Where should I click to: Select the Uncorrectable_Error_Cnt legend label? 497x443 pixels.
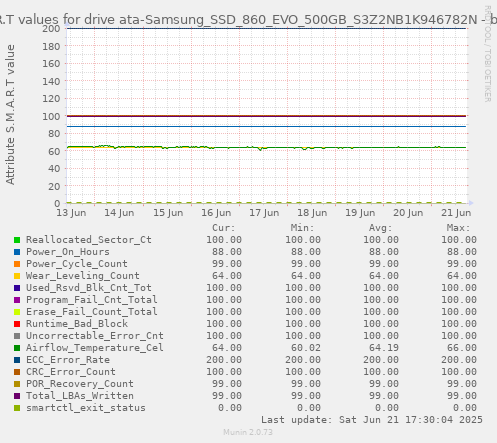tap(95, 336)
